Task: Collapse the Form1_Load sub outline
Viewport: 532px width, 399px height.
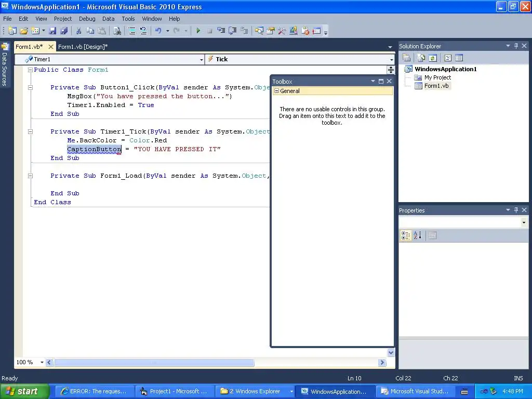Action: 30,176
